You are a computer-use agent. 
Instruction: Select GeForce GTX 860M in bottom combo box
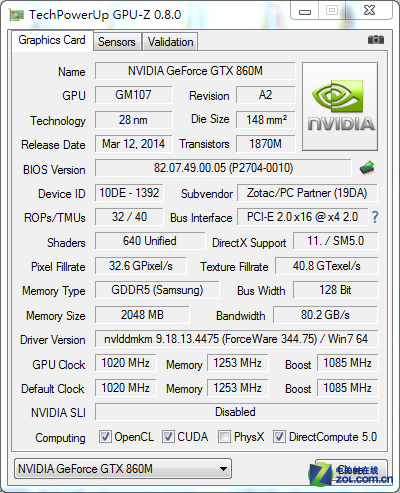(x=123, y=469)
